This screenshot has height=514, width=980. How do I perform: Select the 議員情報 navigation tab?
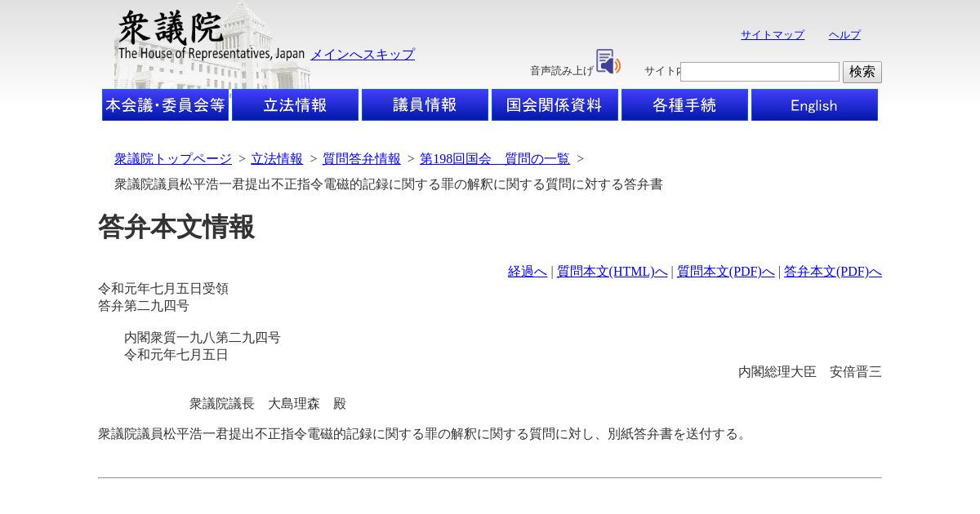[x=425, y=105]
